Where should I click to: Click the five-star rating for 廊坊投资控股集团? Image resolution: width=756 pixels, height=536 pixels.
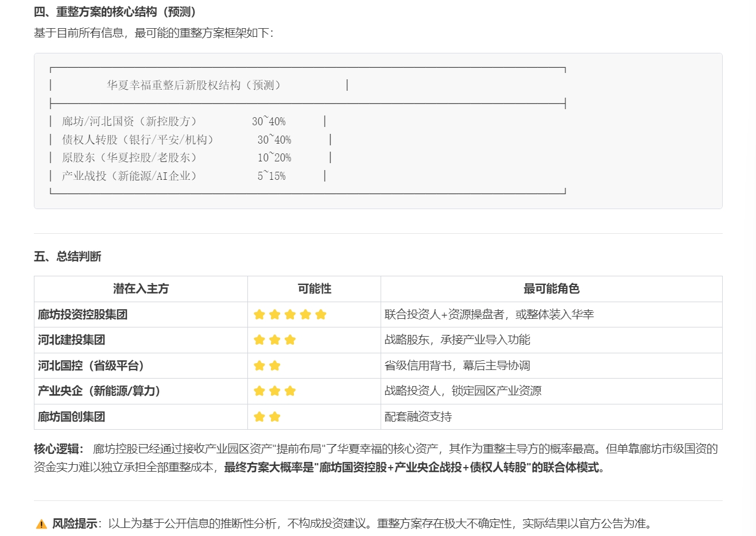click(290, 314)
